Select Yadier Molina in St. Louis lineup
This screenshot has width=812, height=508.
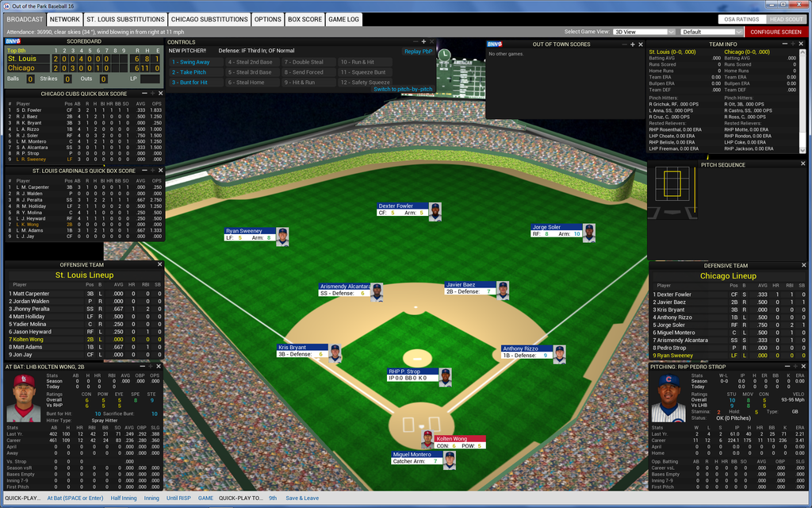point(30,324)
